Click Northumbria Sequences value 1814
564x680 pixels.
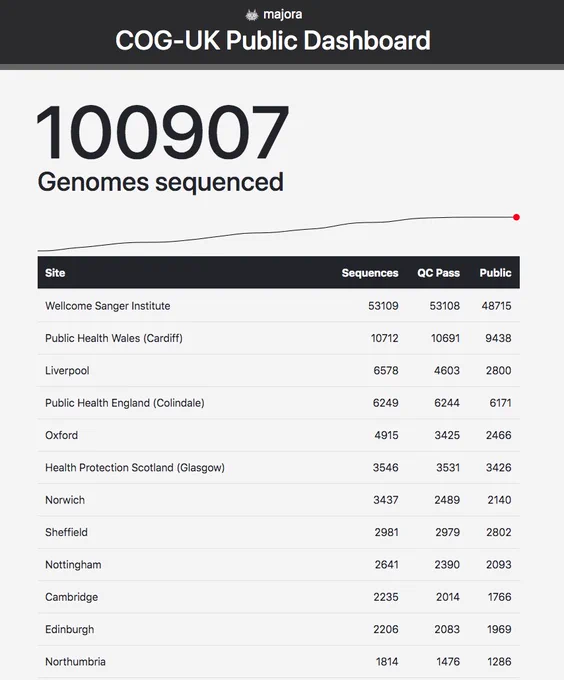387,662
